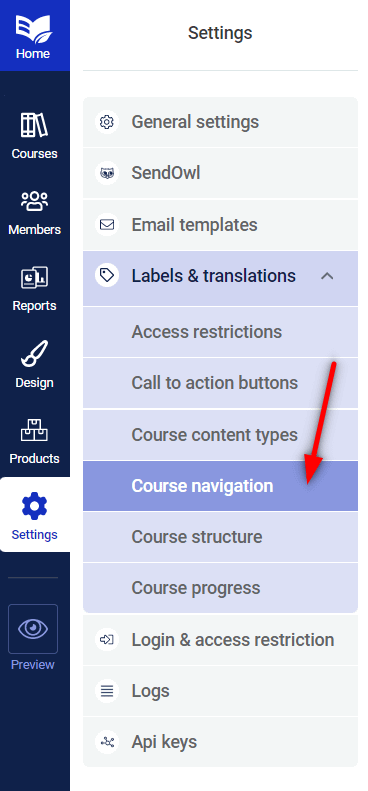
Task: Open the Products boxes icon
Action: pyautogui.click(x=34, y=430)
